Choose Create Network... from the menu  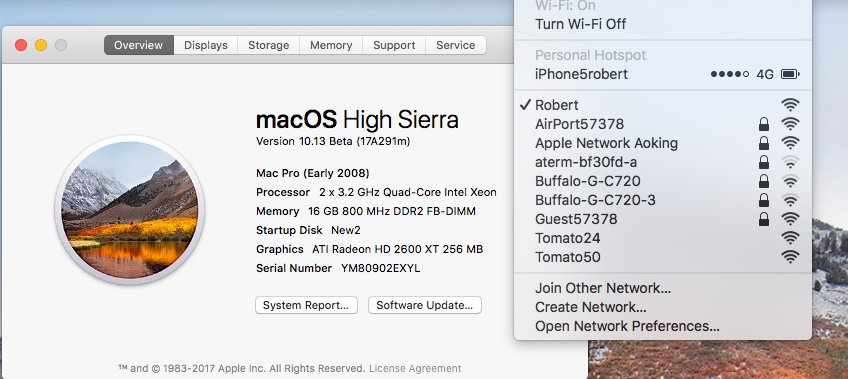[662, 307]
